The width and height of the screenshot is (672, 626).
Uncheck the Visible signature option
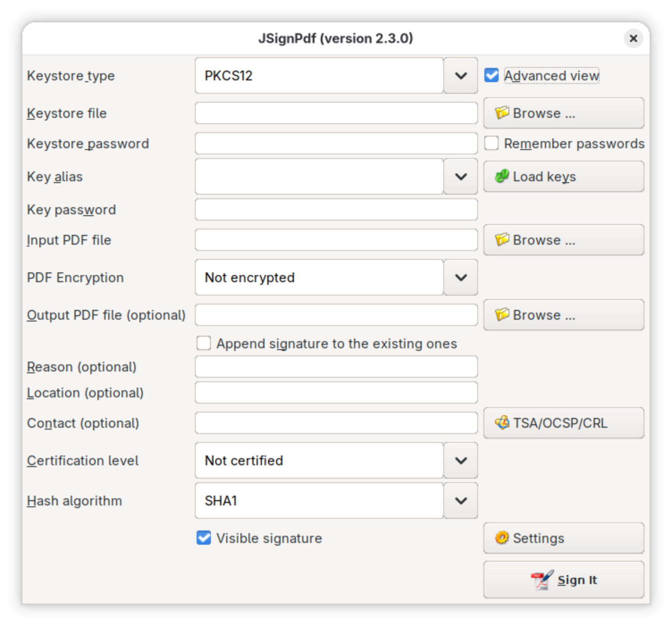204,538
